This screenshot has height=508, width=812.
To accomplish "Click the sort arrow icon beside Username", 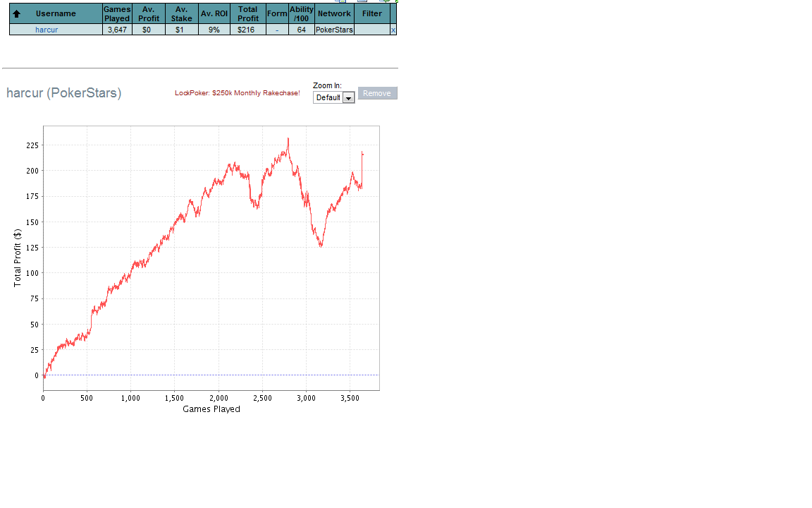I will pos(17,14).
